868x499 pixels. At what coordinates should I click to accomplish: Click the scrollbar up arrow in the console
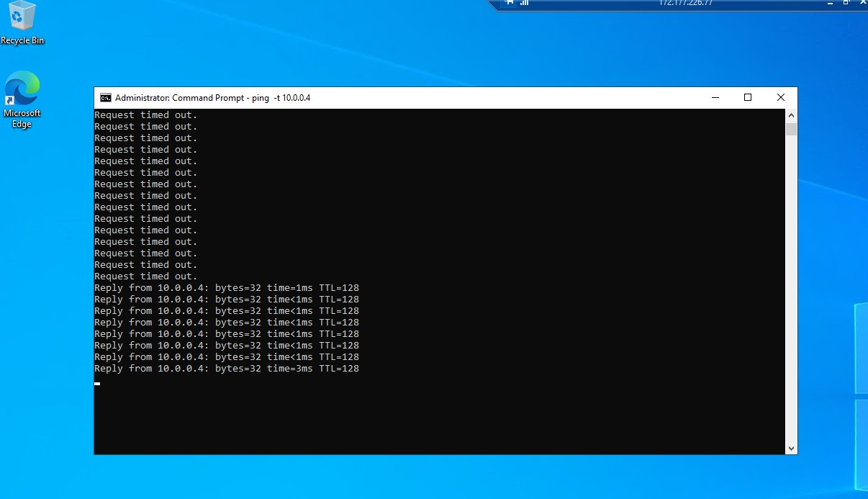pos(791,114)
